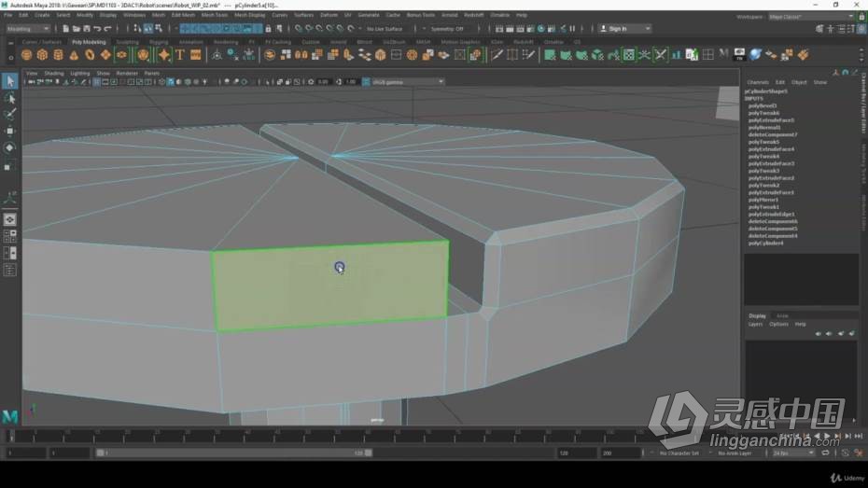This screenshot has height=488, width=868.
Task: Open the Workspace Maya Classic dropdown
Action: click(812, 17)
